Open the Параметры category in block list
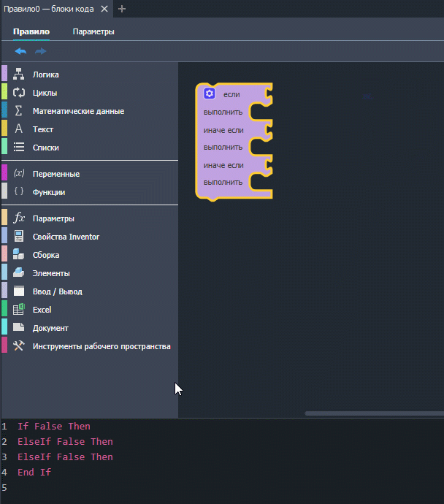This screenshot has height=504, width=444. click(53, 218)
